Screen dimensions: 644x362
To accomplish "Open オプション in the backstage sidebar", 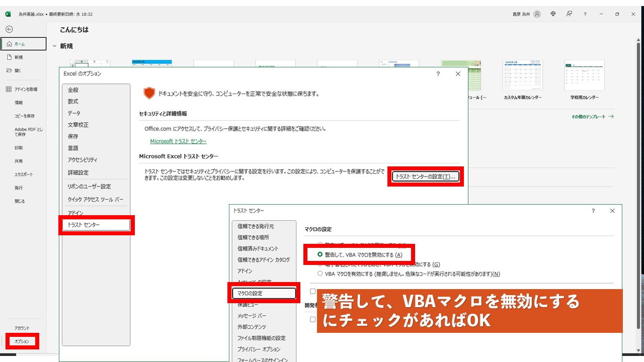I will coord(22,341).
